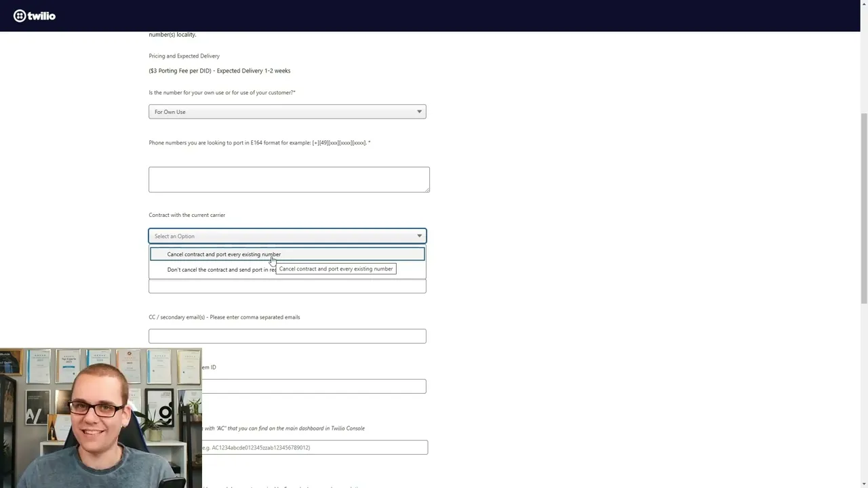Click the 'Contract with the current carrier' label

coord(187,215)
